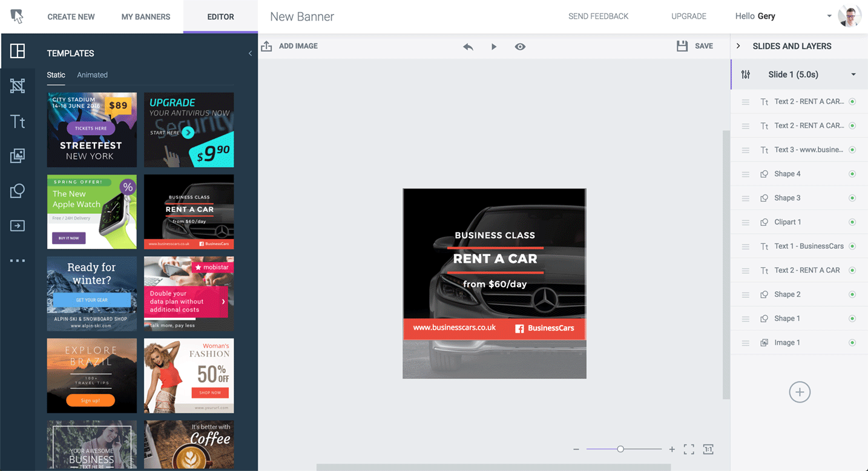Open the My Banners tab
This screenshot has width=868, height=471.
click(x=146, y=16)
